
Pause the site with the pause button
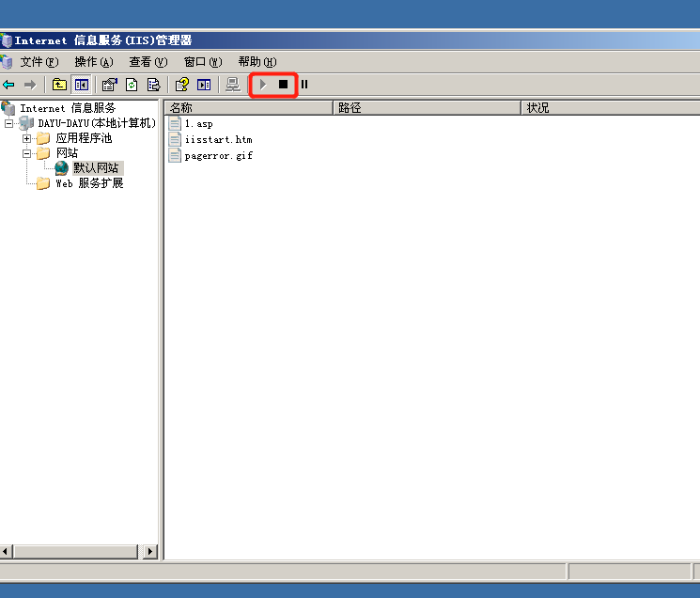[x=304, y=85]
